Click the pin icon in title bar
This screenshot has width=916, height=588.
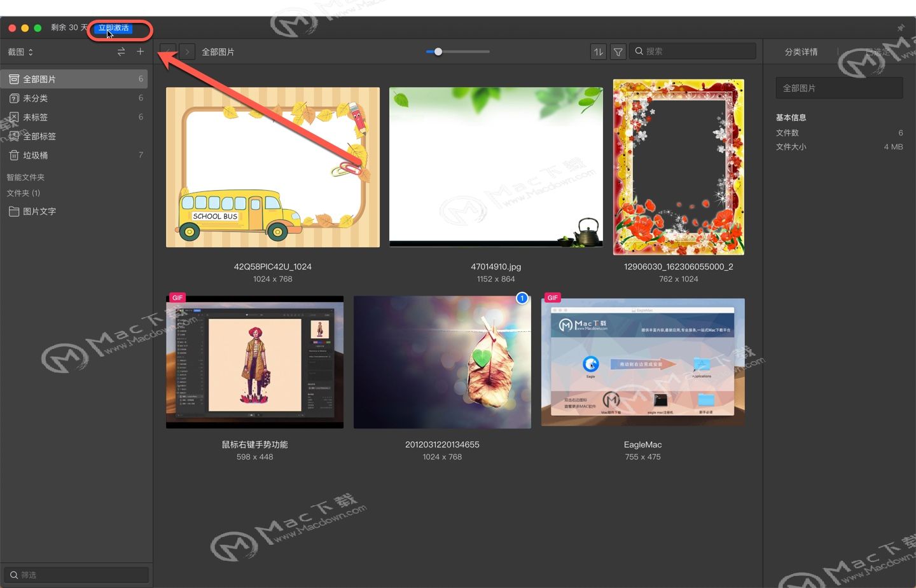[x=901, y=27]
